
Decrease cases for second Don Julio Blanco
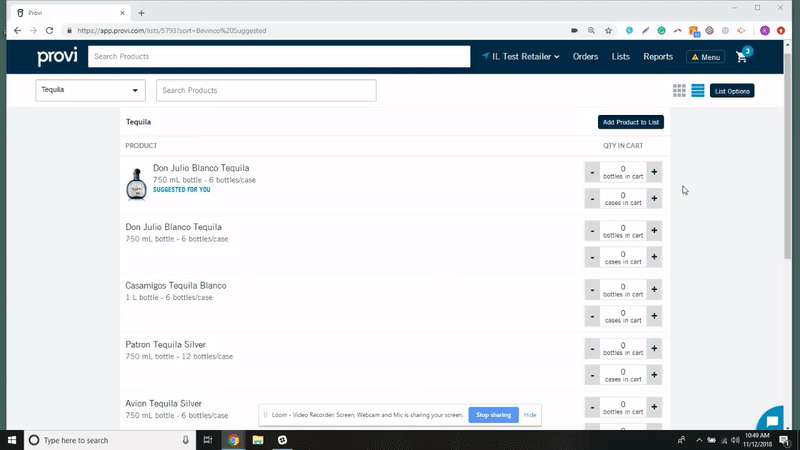592,257
